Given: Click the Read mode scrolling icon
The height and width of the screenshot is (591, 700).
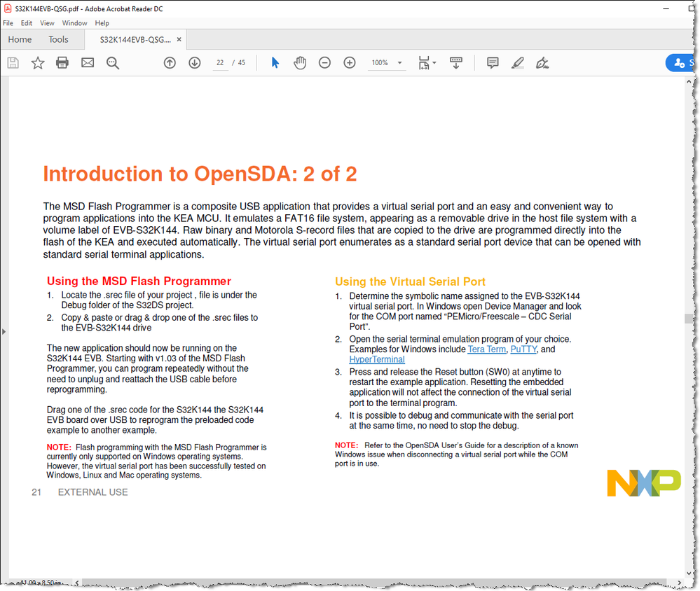Looking at the screenshot, I should [x=455, y=63].
